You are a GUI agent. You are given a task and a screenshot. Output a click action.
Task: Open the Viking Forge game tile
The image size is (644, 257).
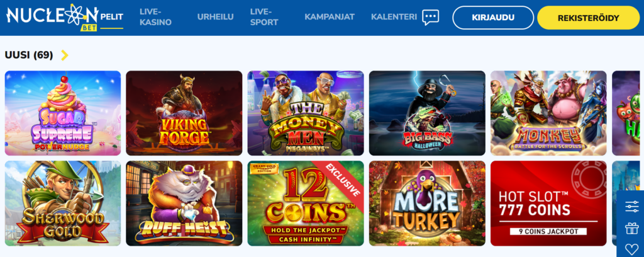point(184,113)
